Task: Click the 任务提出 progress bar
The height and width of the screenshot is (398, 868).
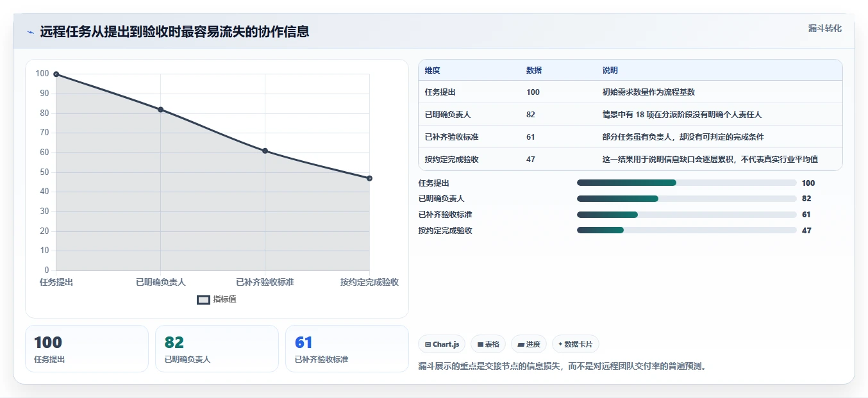Action: tap(687, 183)
